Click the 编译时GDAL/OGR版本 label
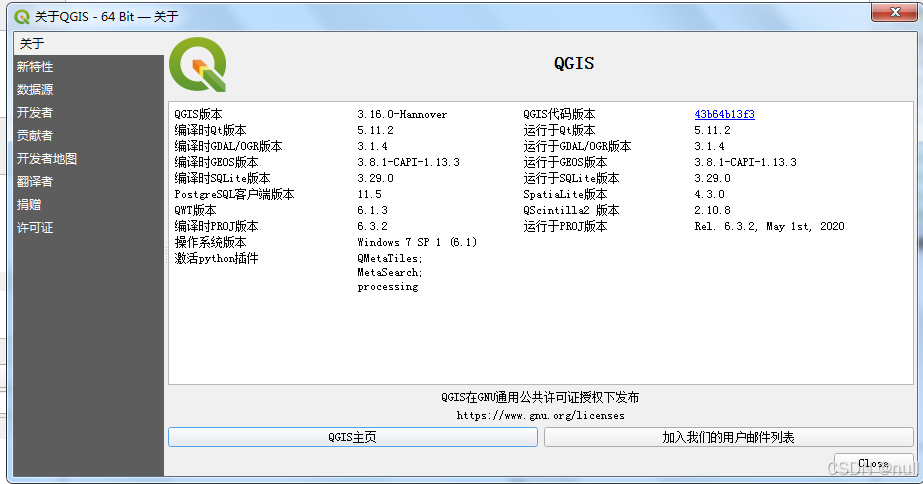 228,146
